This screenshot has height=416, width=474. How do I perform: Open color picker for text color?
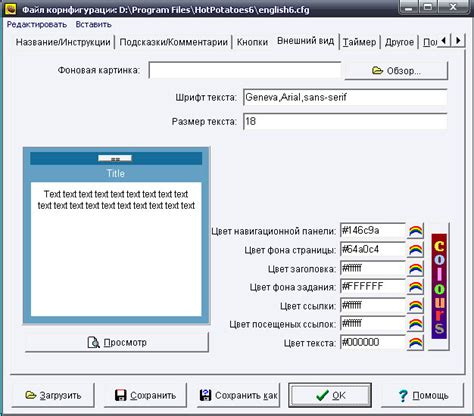coord(415,343)
